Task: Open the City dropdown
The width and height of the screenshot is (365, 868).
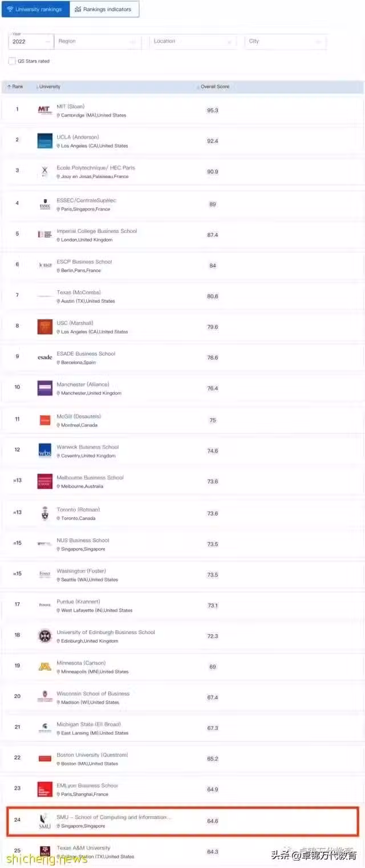Action: (286, 41)
